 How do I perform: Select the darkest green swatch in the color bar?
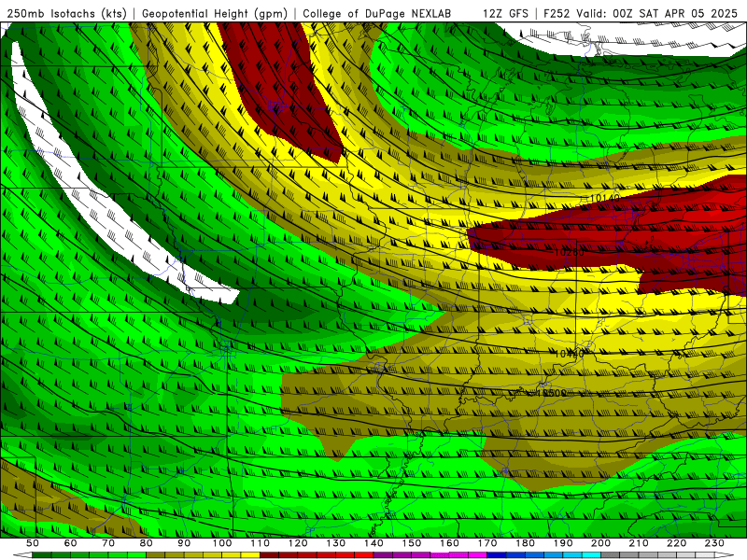[x=41, y=555]
